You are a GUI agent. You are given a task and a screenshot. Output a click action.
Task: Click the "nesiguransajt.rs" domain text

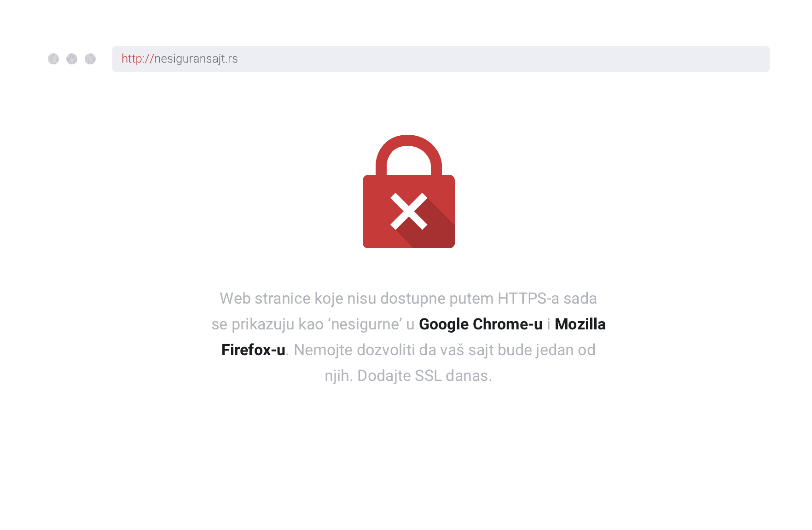point(196,59)
